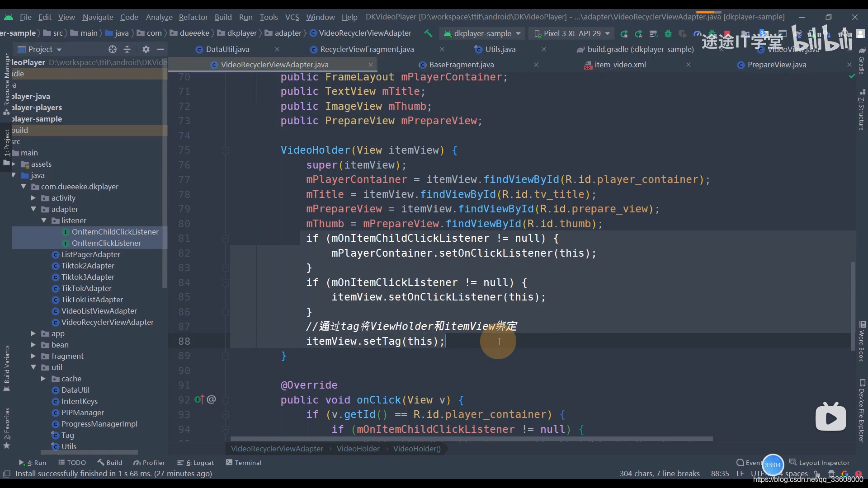Screen dimensions: 868x488
Task: Open PIPManager class
Action: pyautogui.click(x=82, y=413)
